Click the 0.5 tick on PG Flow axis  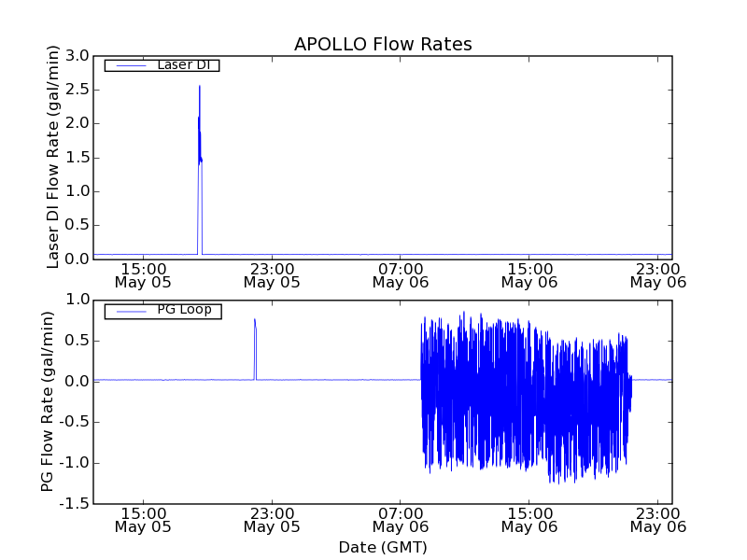78,341
